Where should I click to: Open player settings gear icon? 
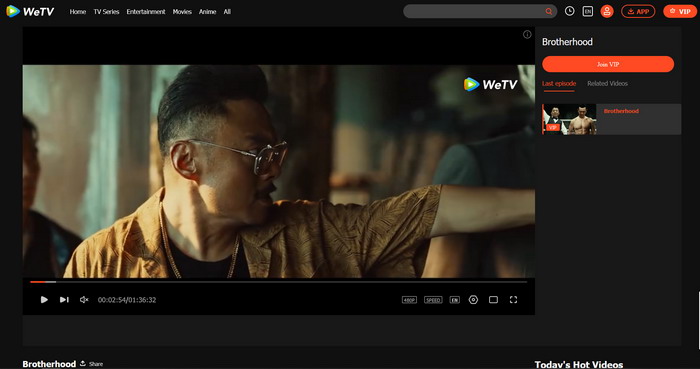click(473, 300)
